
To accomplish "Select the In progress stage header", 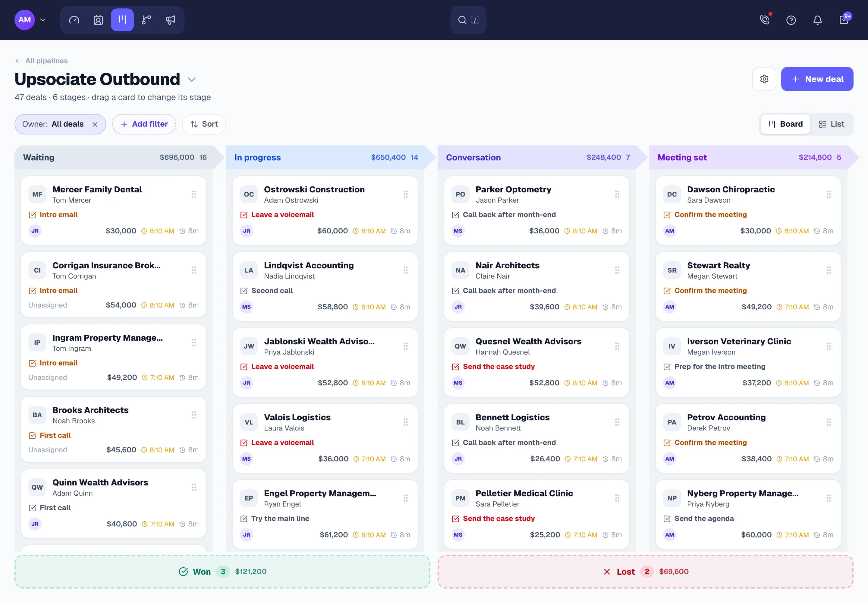I will point(331,157).
